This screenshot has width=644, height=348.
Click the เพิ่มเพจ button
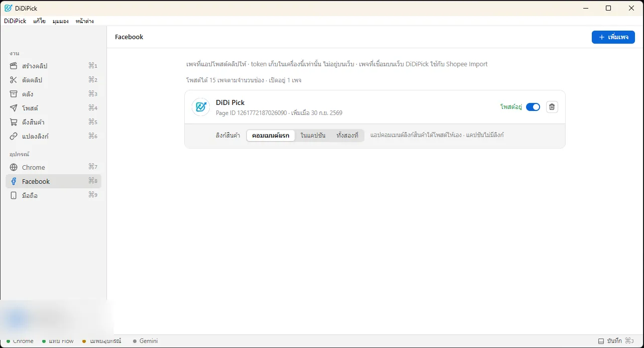coord(613,37)
